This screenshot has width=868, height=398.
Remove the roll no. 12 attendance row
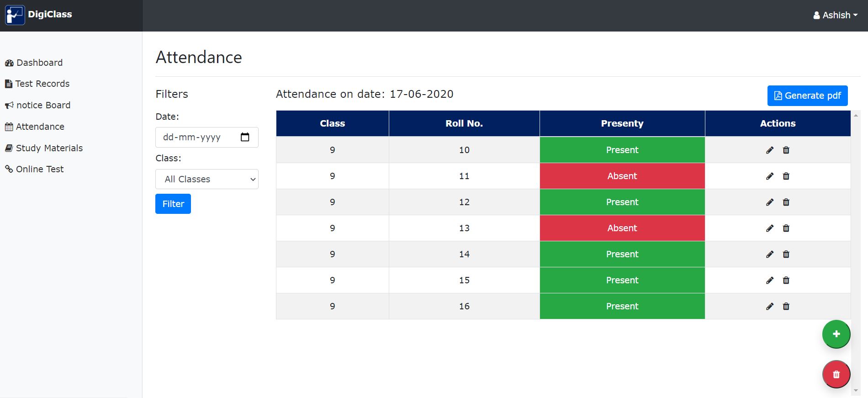click(786, 202)
